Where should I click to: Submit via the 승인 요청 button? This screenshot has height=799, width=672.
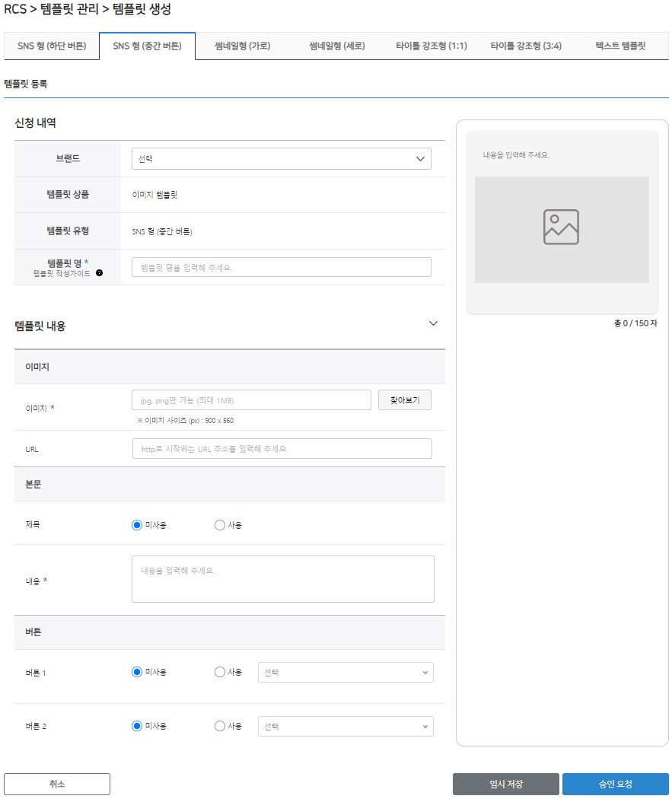click(x=616, y=784)
